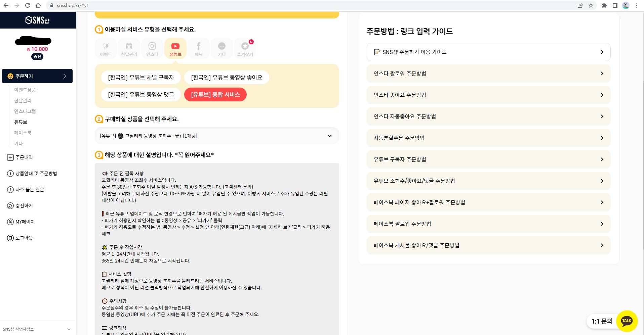
Task: Click browser back arrow
Action: [6, 5]
